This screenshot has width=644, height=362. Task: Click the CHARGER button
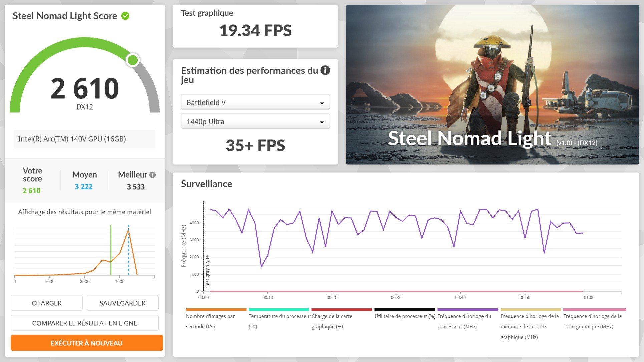47,303
